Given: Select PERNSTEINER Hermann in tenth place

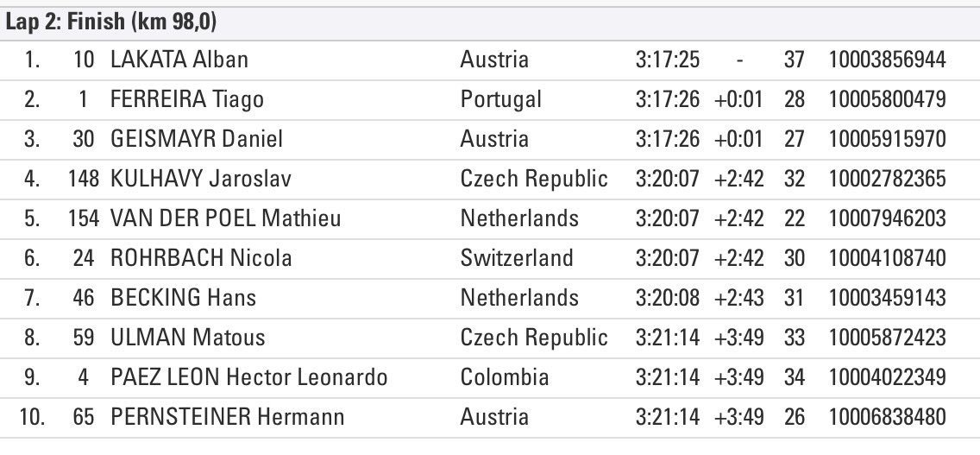Looking at the screenshot, I should pos(227,417).
